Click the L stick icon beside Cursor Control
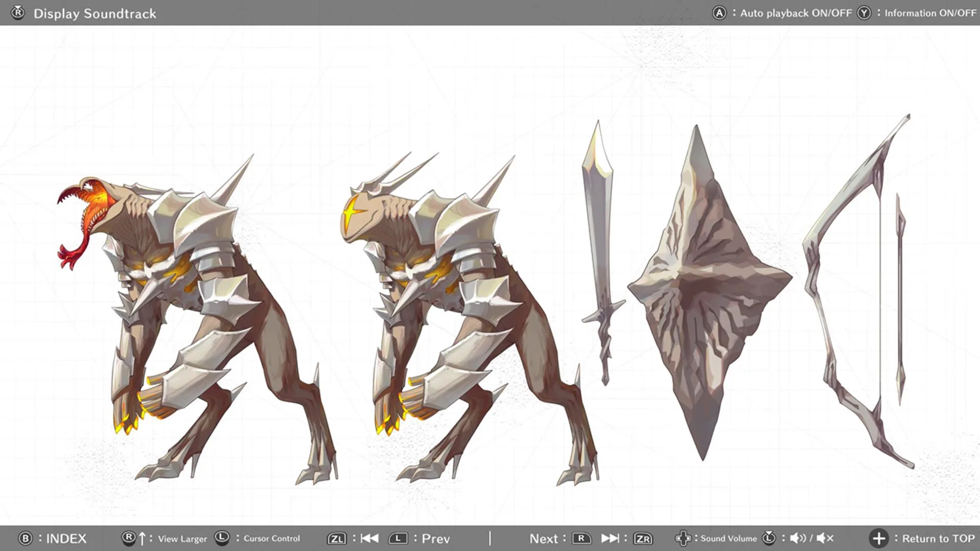The width and height of the screenshot is (980, 551). (222, 538)
